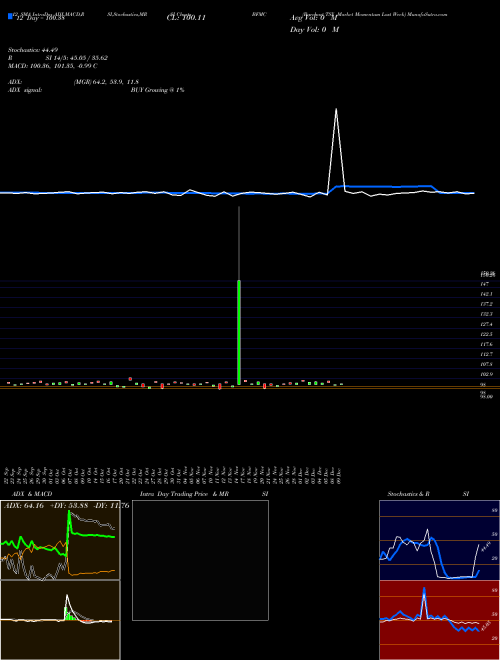The height and width of the screenshot is (660, 500).
Task: Click the 'ADX & MACD' panel heading
Action: 32,494
